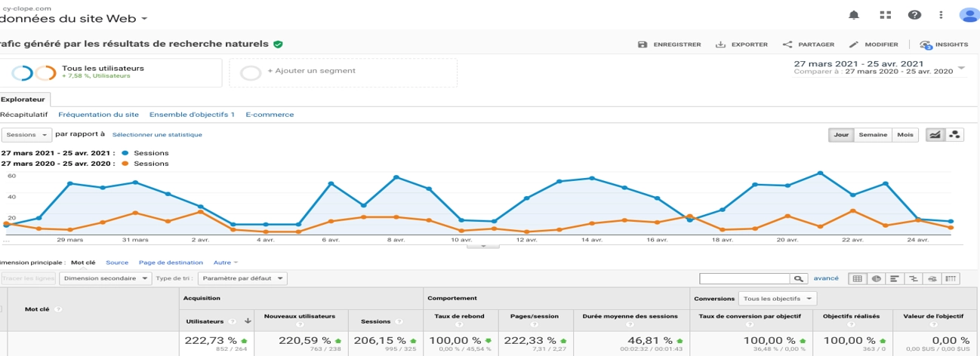The image size is (980, 356).
Task: Click the table search magnifier icon
Action: [x=799, y=278]
